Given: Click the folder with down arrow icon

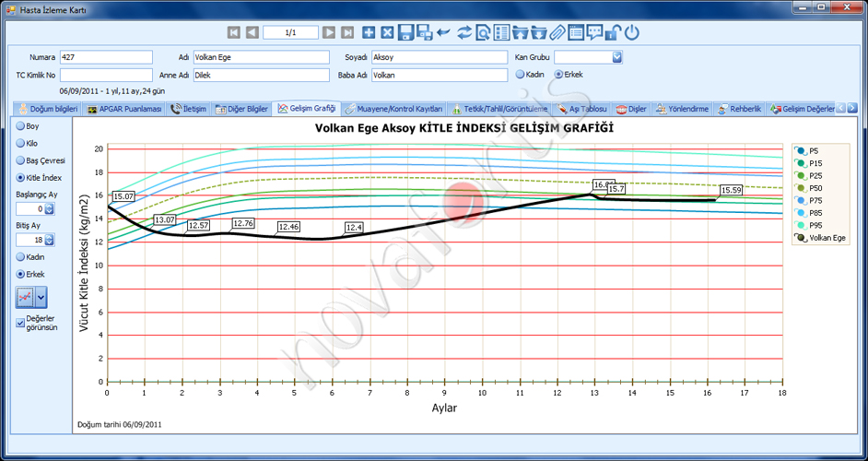Looking at the screenshot, I should 539,32.
